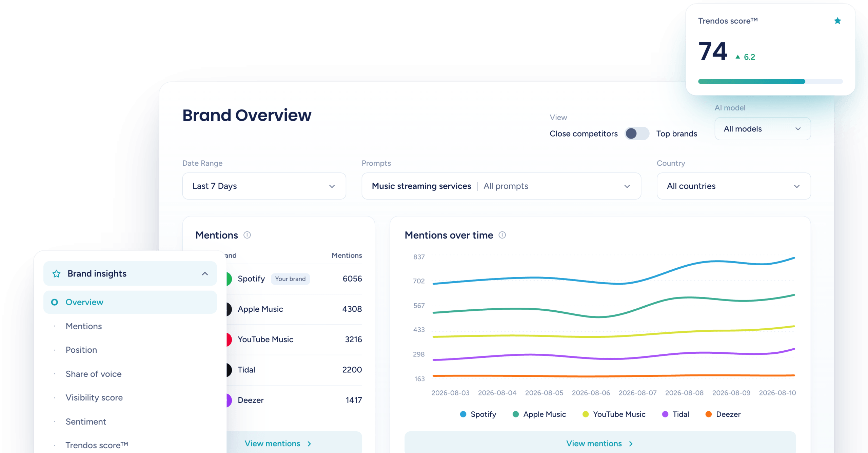Screen dimensions: 868x453
Task: Collapse the Brand insights section
Action: tap(205, 274)
